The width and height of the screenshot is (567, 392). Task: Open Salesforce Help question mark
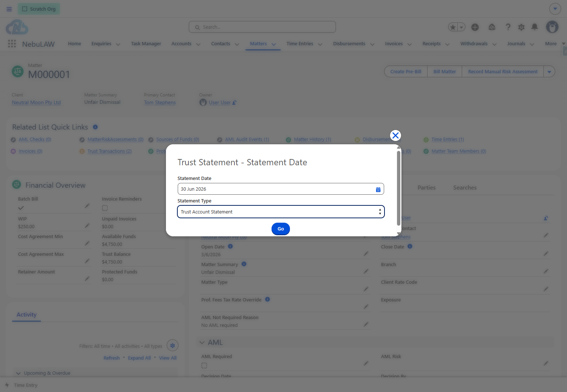tap(508, 27)
